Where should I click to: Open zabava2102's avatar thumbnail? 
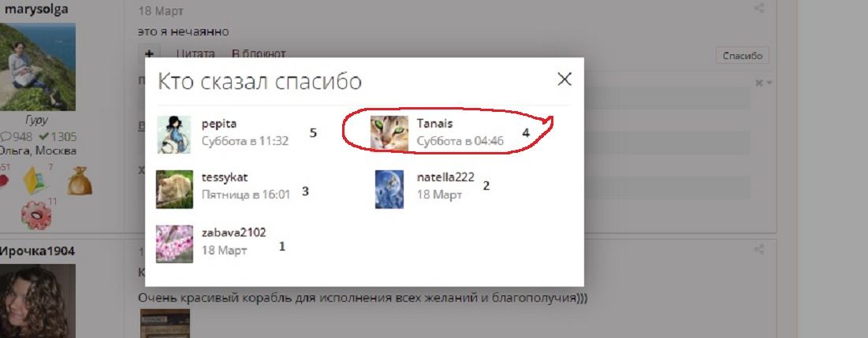[174, 243]
